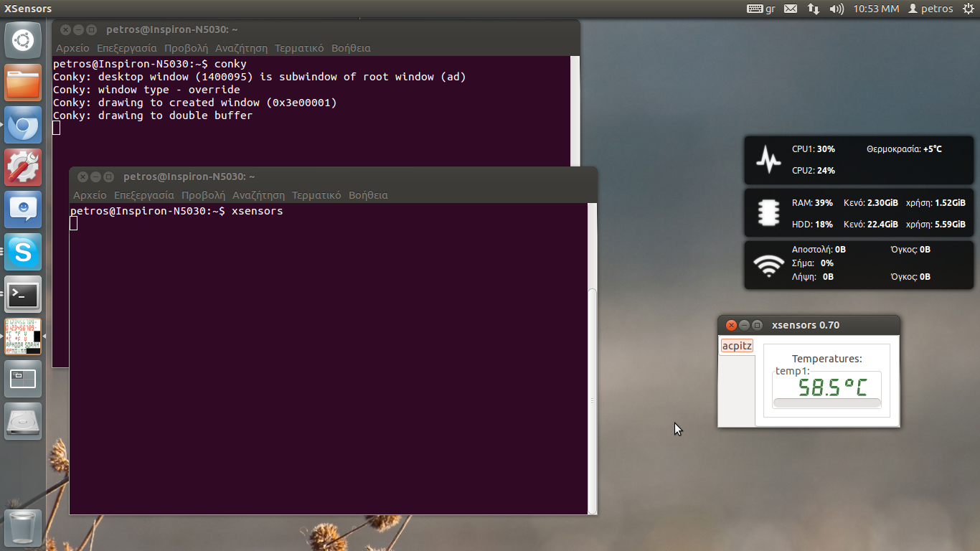Open the workspace switcher icon
This screenshot has height=551, width=980.
pos(23,379)
